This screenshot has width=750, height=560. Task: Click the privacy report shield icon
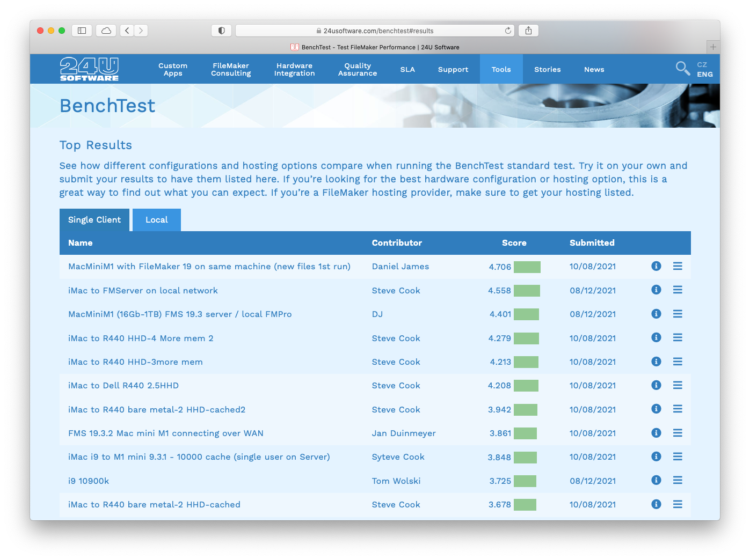point(221,31)
